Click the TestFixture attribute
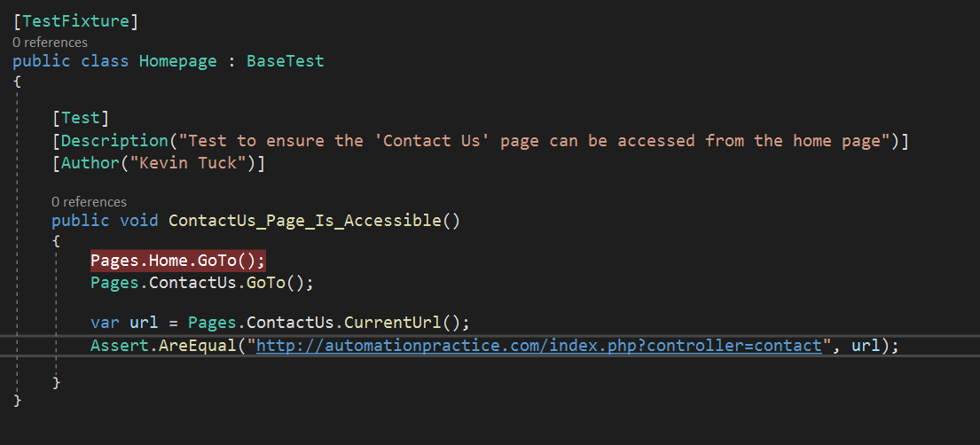The width and height of the screenshot is (980, 445). [x=75, y=21]
